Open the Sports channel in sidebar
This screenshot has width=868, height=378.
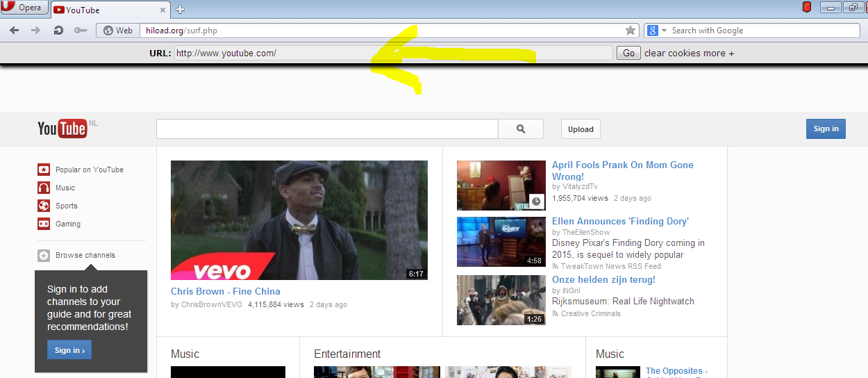(x=67, y=206)
